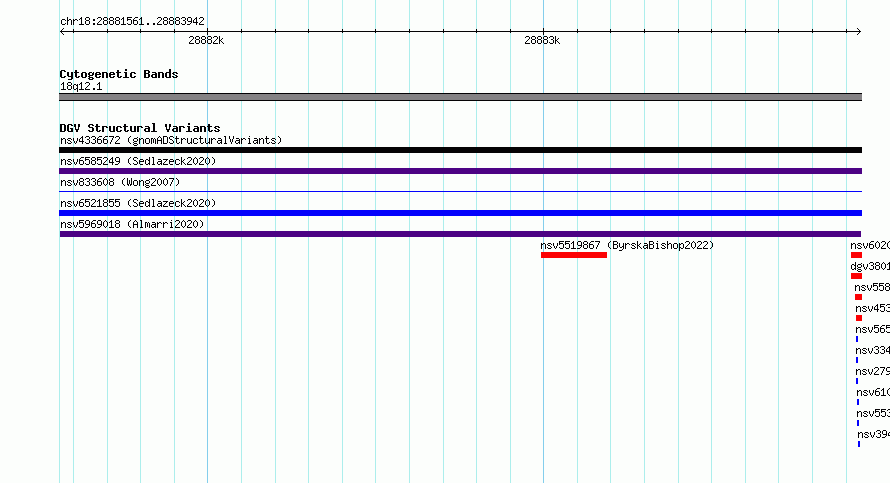This screenshot has height=483, width=890.
Task: Click the truncated nsv279 variant label
Action: click(x=872, y=371)
